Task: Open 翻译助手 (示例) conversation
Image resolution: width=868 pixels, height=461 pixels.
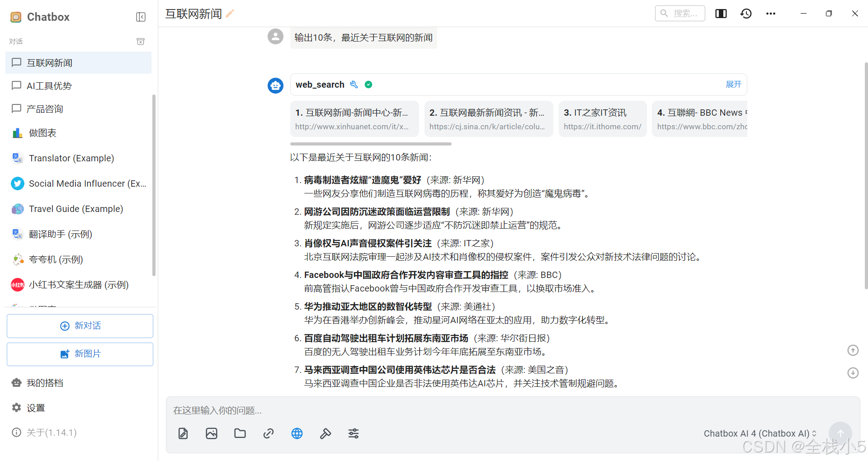Action: pos(78,234)
